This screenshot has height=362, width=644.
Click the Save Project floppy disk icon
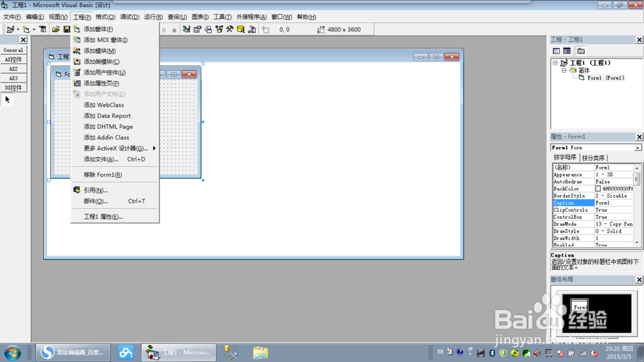[x=66, y=29]
